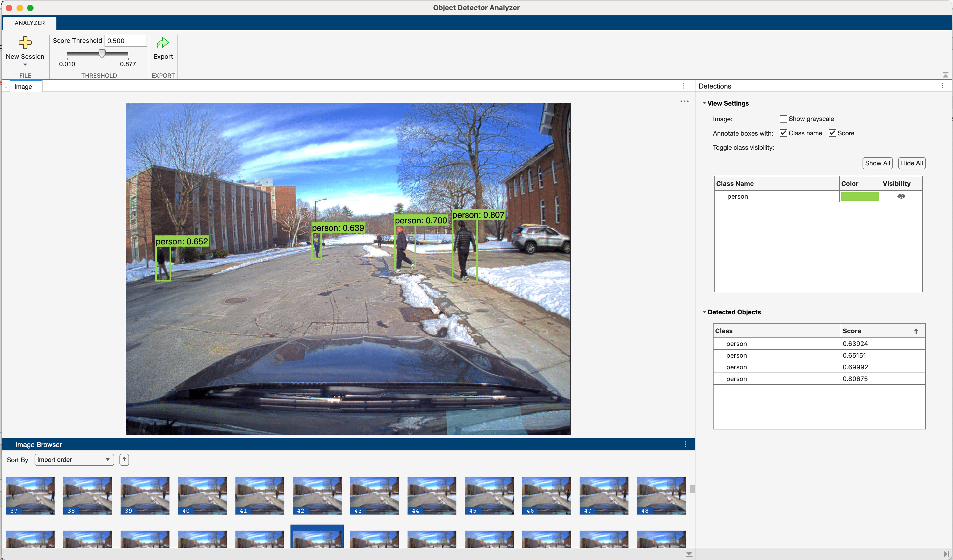Click the person class green color swatch

click(x=860, y=196)
